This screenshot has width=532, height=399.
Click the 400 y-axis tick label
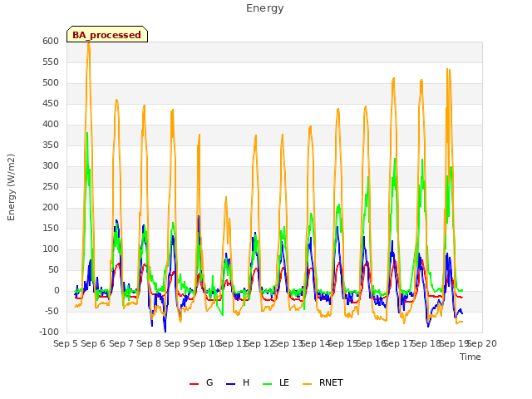coord(51,125)
